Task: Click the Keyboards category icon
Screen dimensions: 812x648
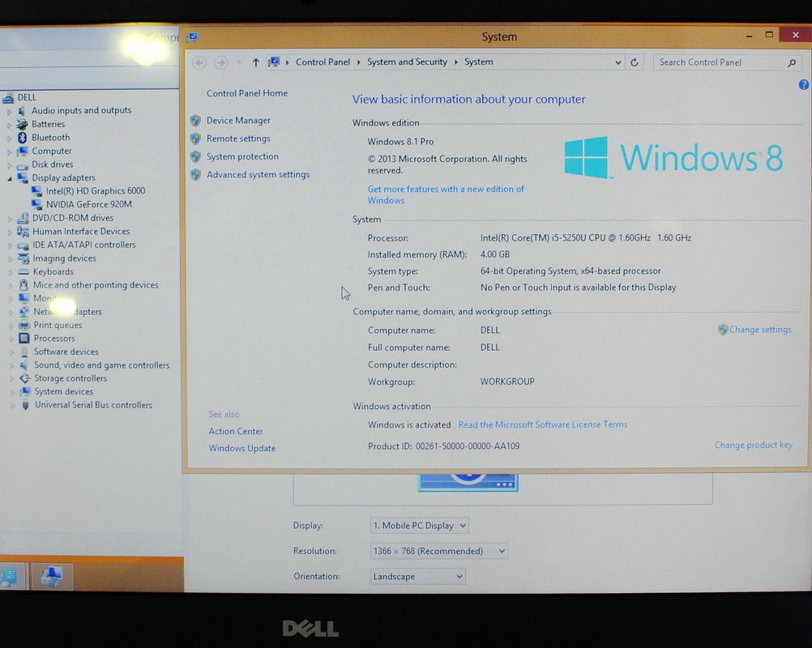Action: tap(24, 271)
